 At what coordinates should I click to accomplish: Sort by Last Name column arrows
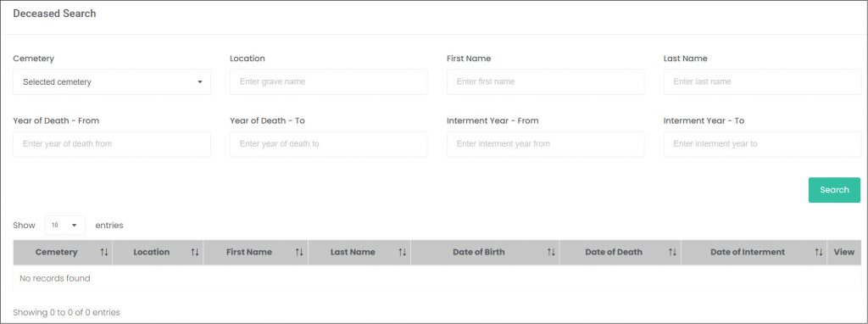(x=403, y=253)
